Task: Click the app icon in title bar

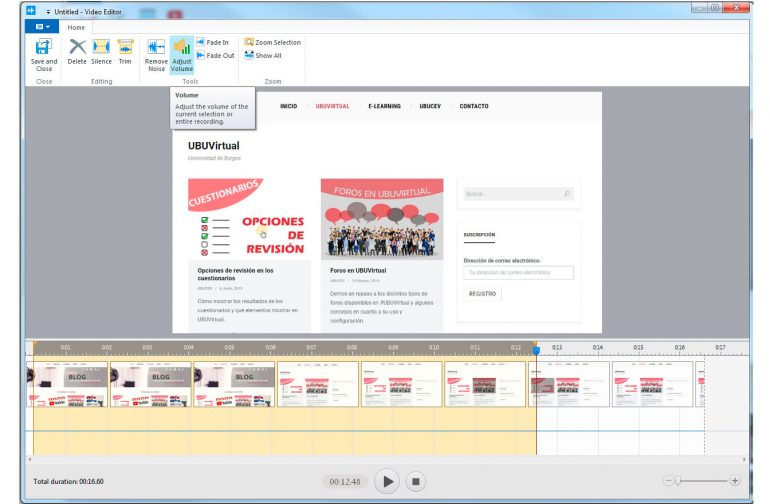Action: pyautogui.click(x=31, y=10)
